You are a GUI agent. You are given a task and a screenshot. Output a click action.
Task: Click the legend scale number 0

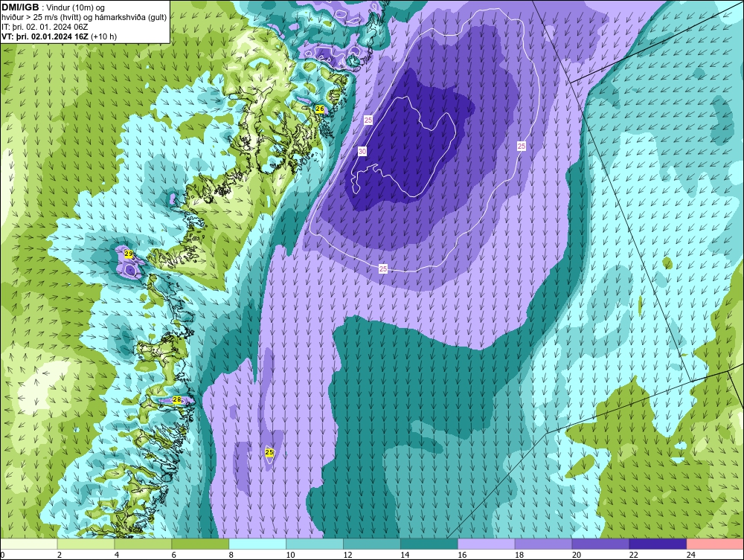(x=2, y=555)
